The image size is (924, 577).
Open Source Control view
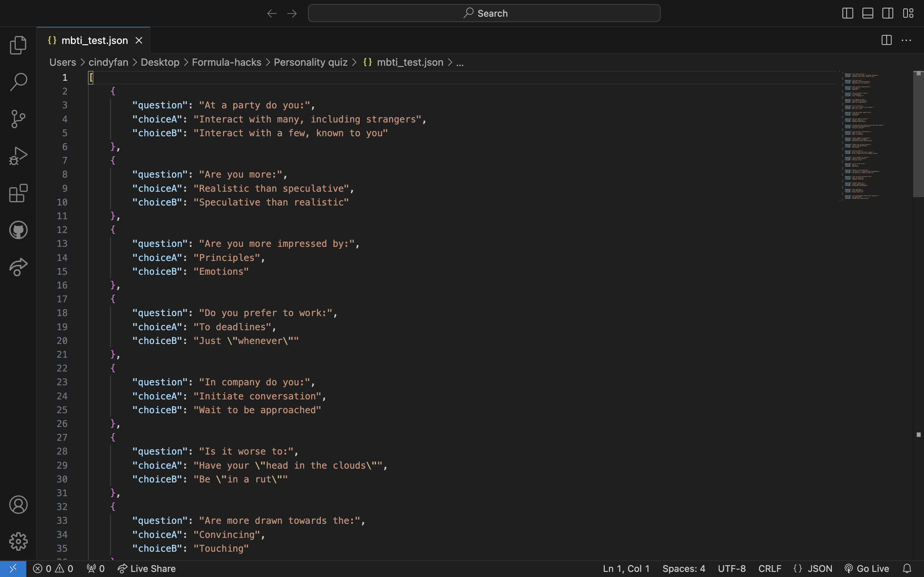[x=18, y=119]
